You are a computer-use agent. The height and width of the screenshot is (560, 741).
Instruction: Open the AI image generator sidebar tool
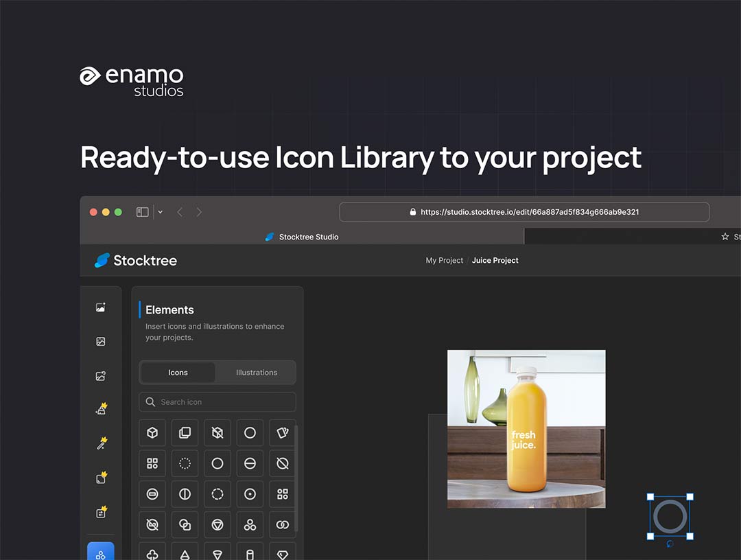(101, 308)
